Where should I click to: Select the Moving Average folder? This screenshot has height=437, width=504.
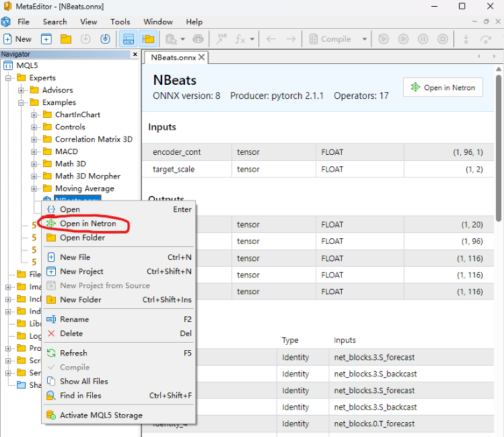[x=85, y=189]
